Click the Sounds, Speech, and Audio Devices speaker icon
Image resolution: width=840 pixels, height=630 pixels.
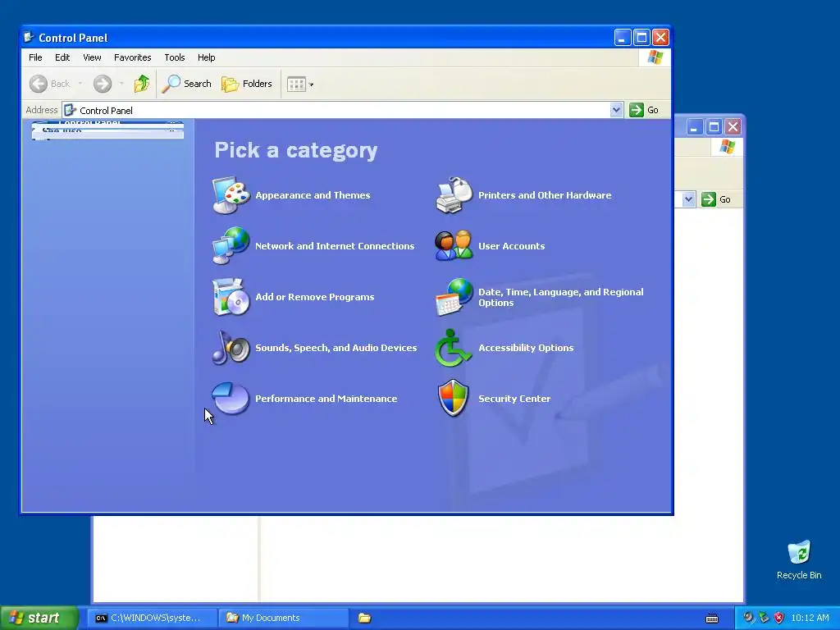pos(231,348)
